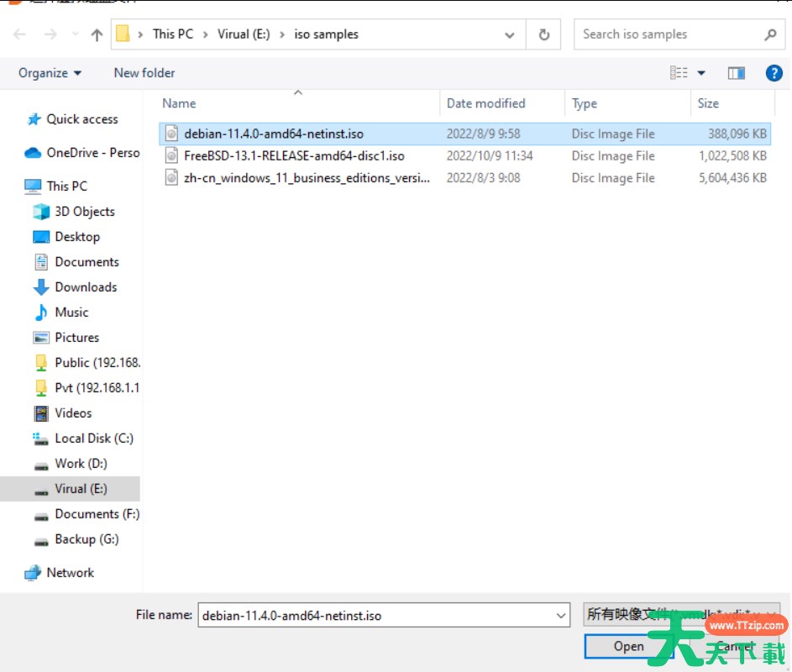Viewport: 792px width, 672px height.
Task: Go up one folder level
Action: 97,34
